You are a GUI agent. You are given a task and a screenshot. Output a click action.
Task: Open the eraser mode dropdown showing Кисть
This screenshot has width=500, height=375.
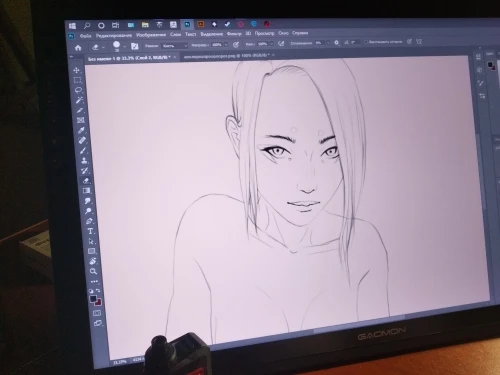click(x=175, y=46)
